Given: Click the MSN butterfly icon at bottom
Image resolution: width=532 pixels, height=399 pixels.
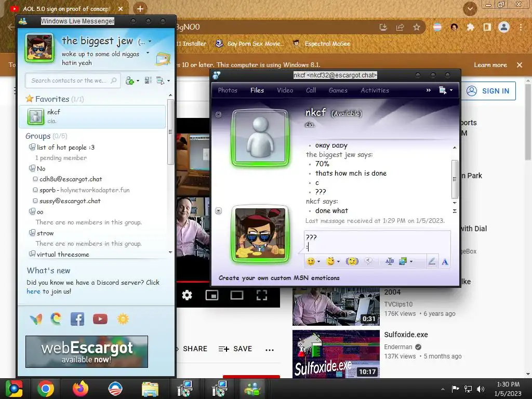Looking at the screenshot, I should 36,320.
